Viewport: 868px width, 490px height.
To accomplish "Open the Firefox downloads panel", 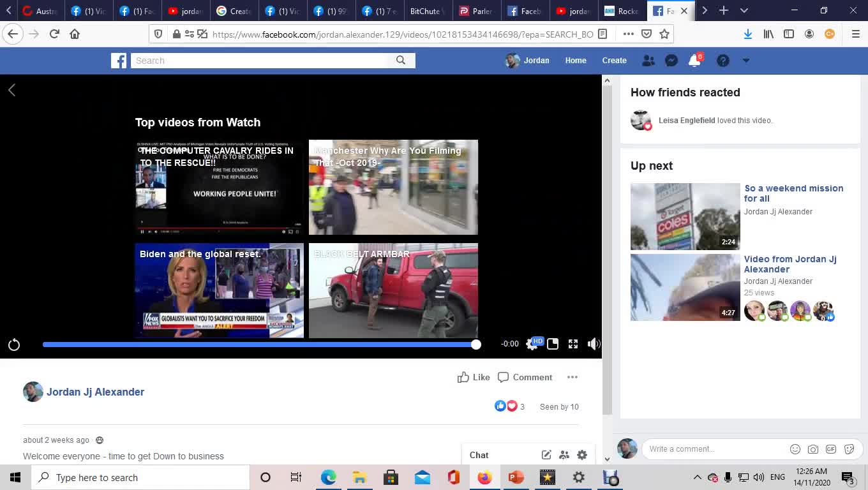I will (748, 34).
